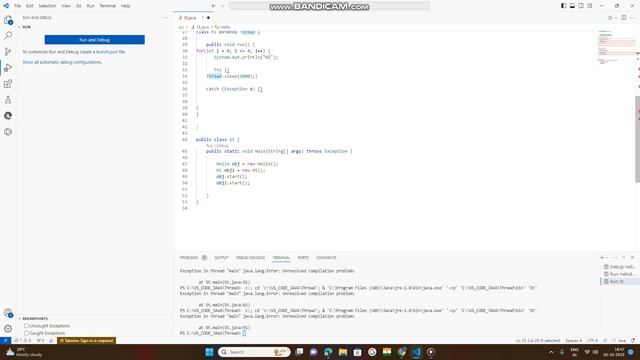The width and height of the screenshot is (640, 360).
Task: Split the editor to the right
Action: pos(624,18)
